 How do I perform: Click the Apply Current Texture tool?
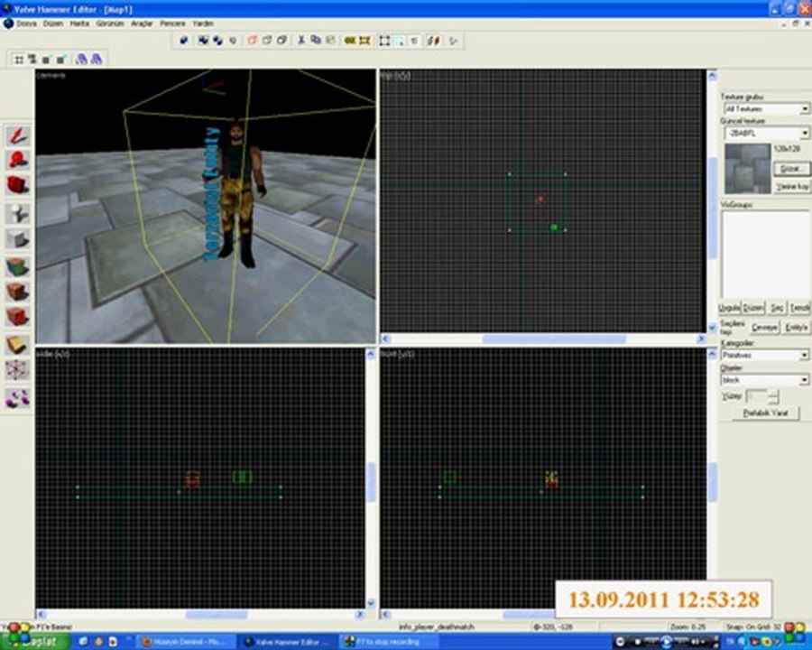[18, 292]
